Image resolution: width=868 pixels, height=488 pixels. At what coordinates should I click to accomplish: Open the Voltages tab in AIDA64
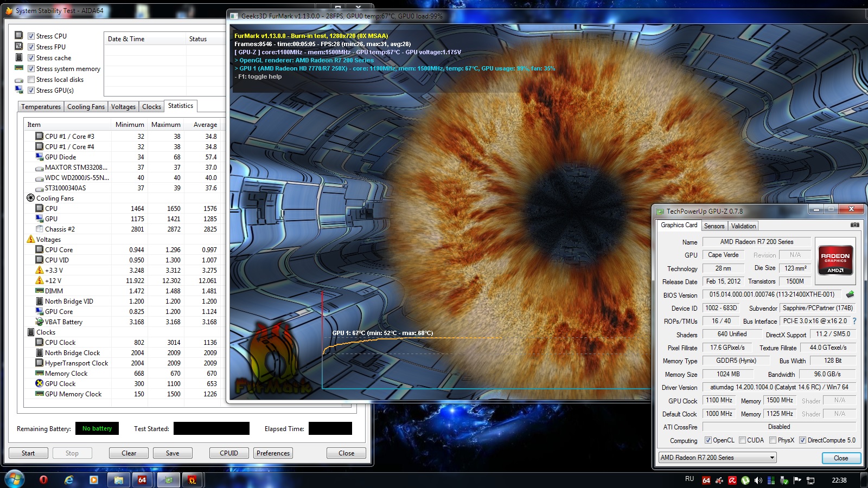[124, 107]
